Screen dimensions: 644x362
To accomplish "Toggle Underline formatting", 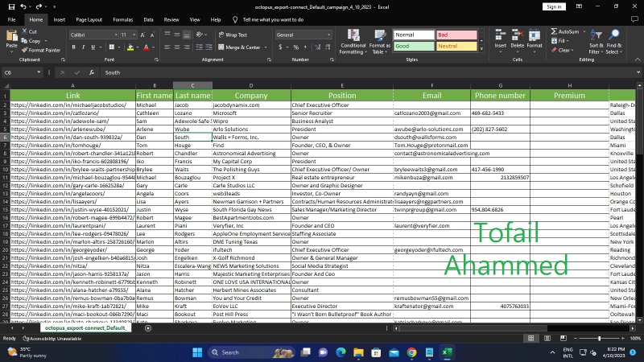I will point(93,47).
